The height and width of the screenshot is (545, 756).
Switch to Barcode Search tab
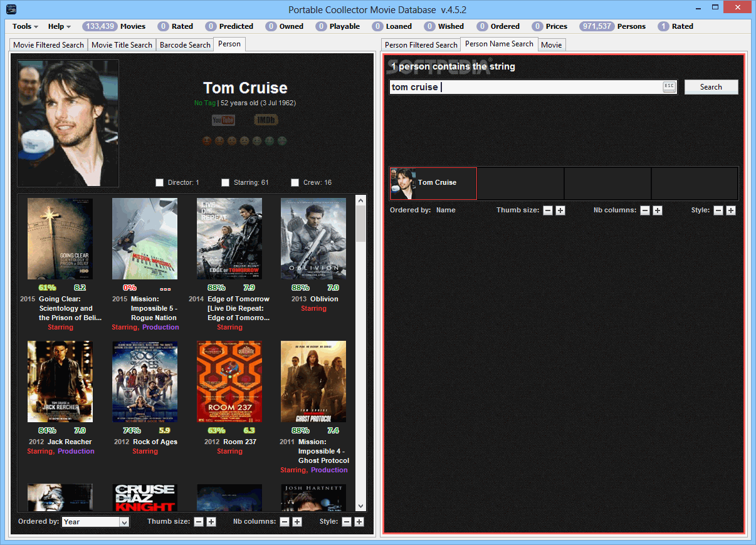point(185,45)
